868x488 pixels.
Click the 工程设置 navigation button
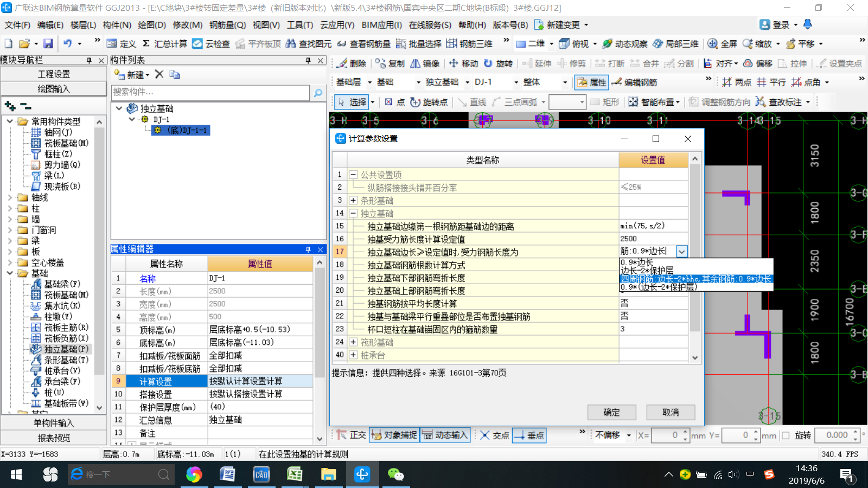(54, 74)
